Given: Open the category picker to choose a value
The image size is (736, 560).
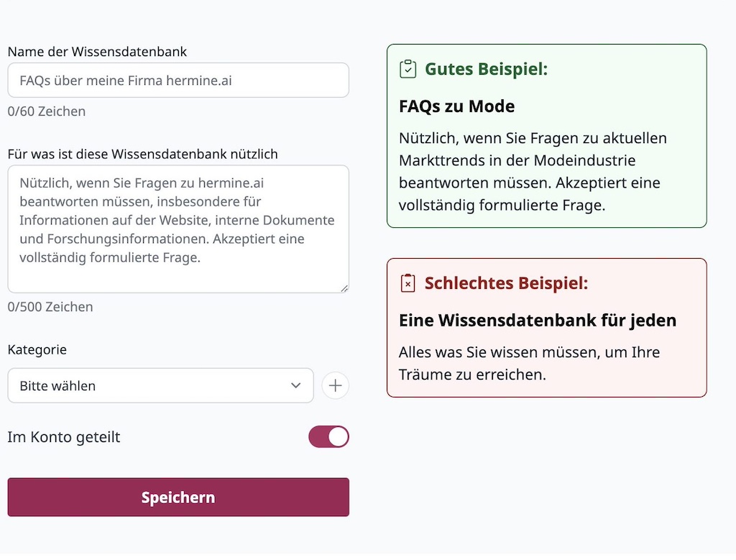Looking at the screenshot, I should tap(161, 386).
